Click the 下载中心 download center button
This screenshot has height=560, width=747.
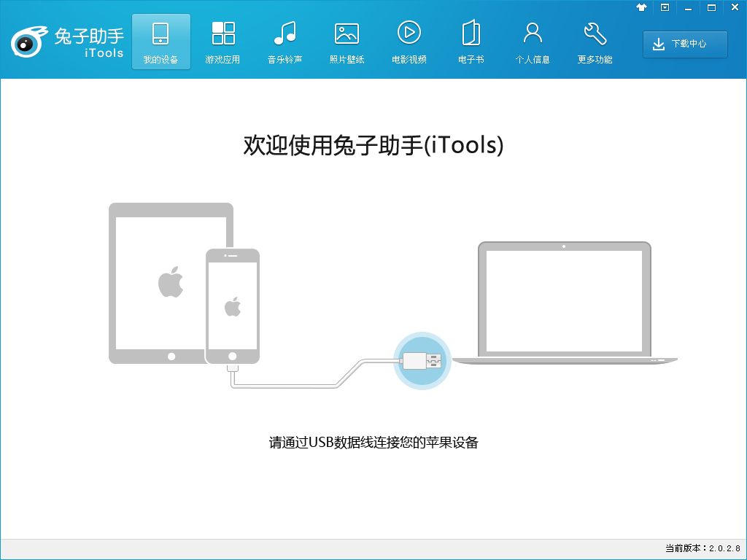(685, 44)
